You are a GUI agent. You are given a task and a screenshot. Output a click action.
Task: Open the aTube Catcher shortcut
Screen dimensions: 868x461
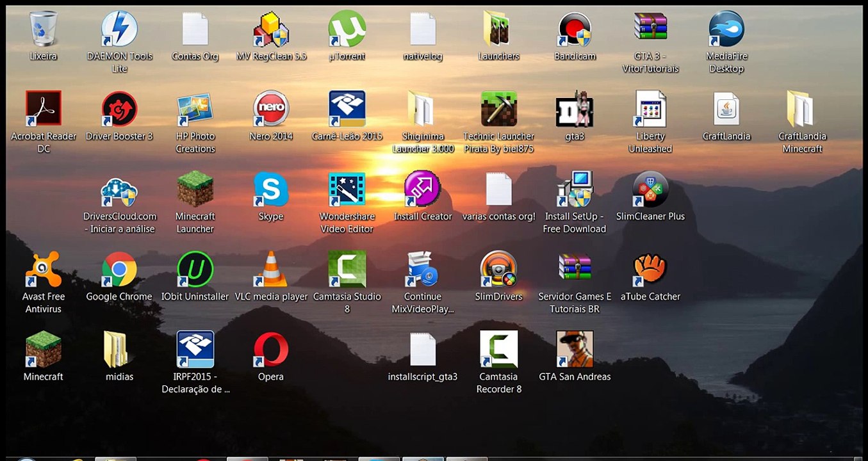(650, 270)
